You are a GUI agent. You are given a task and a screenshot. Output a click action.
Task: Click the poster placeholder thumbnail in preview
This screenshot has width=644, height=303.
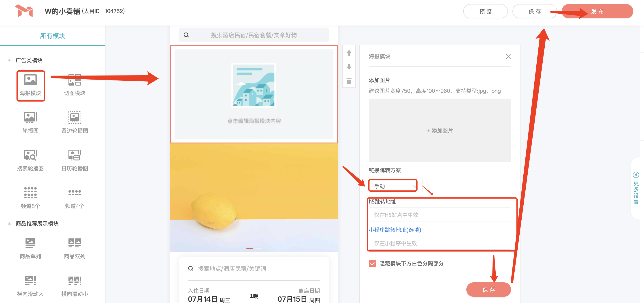[x=254, y=85]
